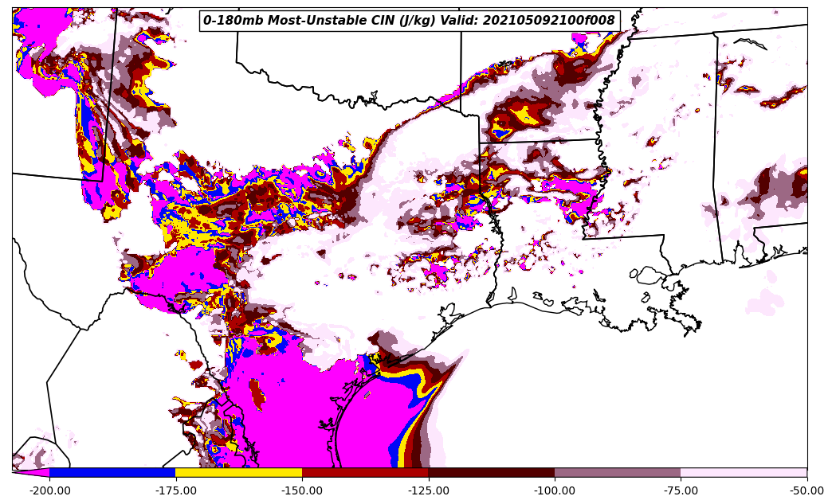The image size is (832, 504).
Task: Pick the bright red colorbar segment
Action: tap(365, 472)
